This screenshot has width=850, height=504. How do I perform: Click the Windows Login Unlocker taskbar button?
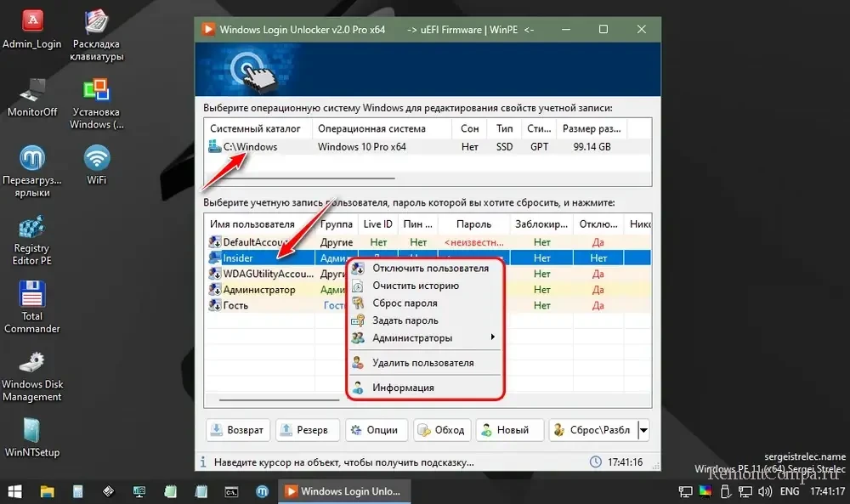pos(344,491)
